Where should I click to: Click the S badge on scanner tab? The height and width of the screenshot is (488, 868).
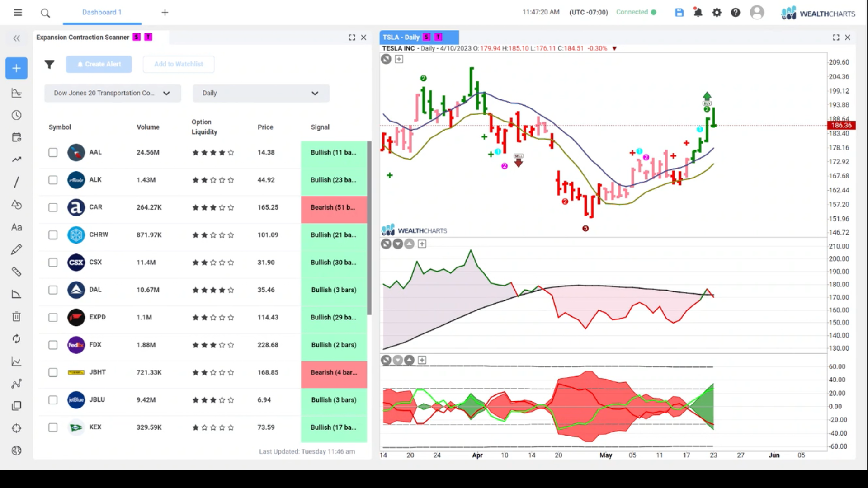click(x=136, y=37)
